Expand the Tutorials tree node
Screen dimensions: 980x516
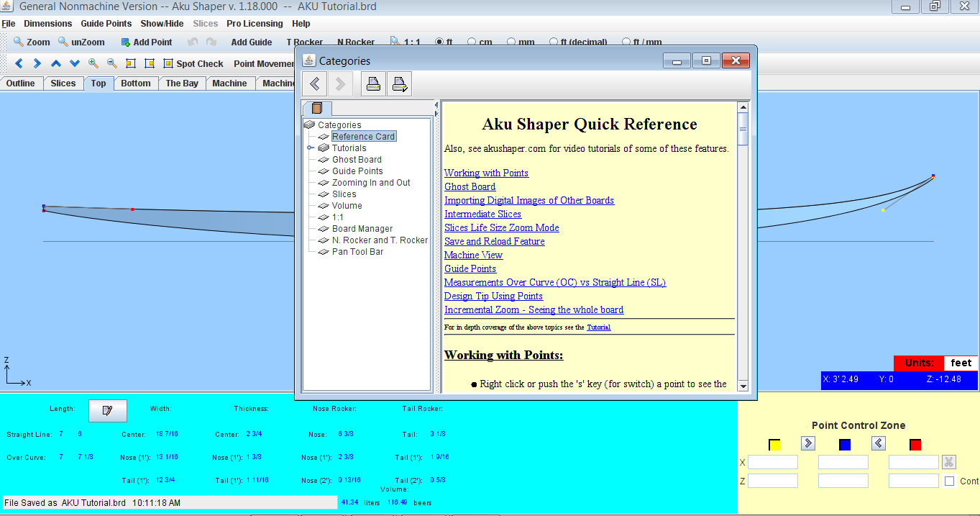(x=311, y=148)
